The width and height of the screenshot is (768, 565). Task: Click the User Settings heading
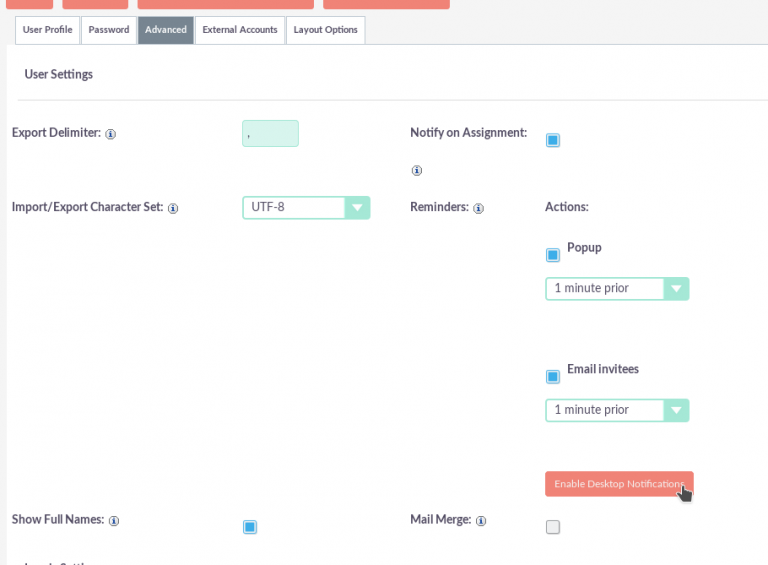coord(59,74)
